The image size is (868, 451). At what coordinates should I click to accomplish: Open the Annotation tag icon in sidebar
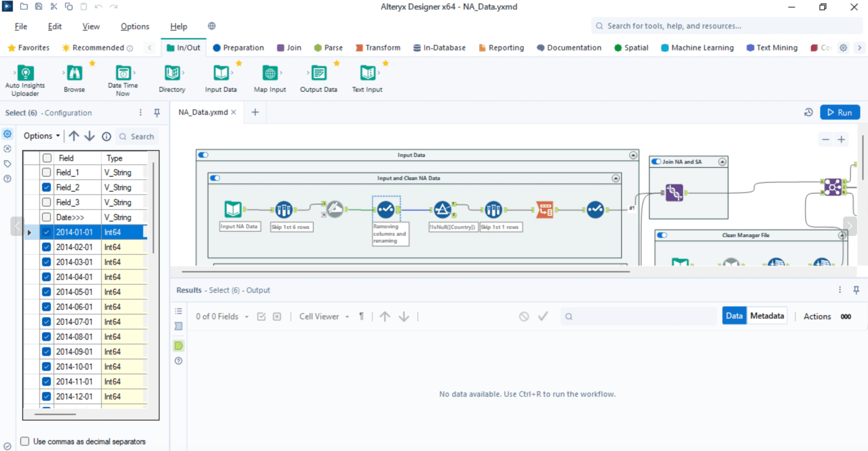7,164
